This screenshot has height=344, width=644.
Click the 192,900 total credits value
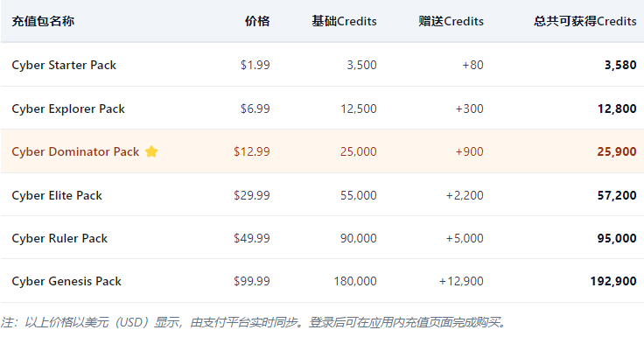(613, 281)
